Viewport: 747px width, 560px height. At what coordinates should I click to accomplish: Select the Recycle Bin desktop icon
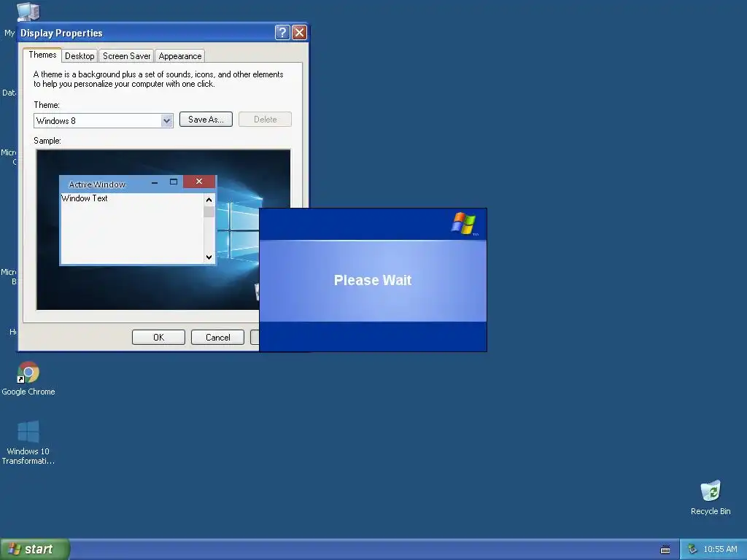[711, 497]
